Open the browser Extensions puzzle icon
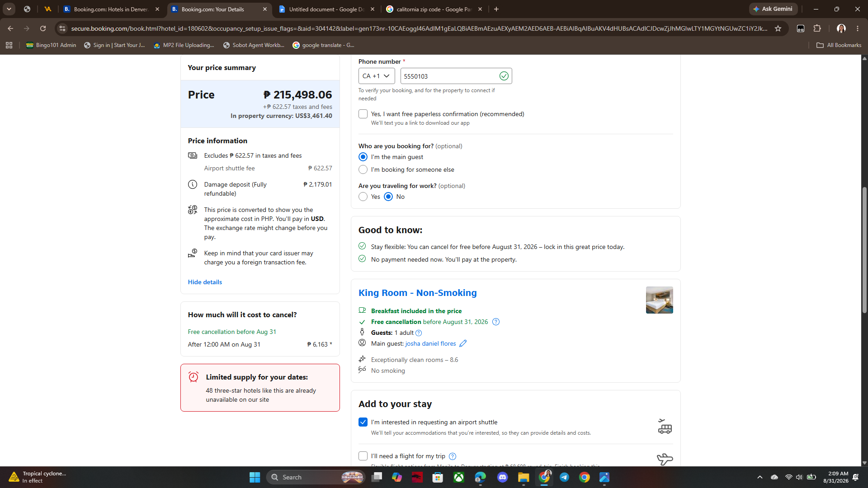Image resolution: width=868 pixels, height=488 pixels. tap(817, 28)
